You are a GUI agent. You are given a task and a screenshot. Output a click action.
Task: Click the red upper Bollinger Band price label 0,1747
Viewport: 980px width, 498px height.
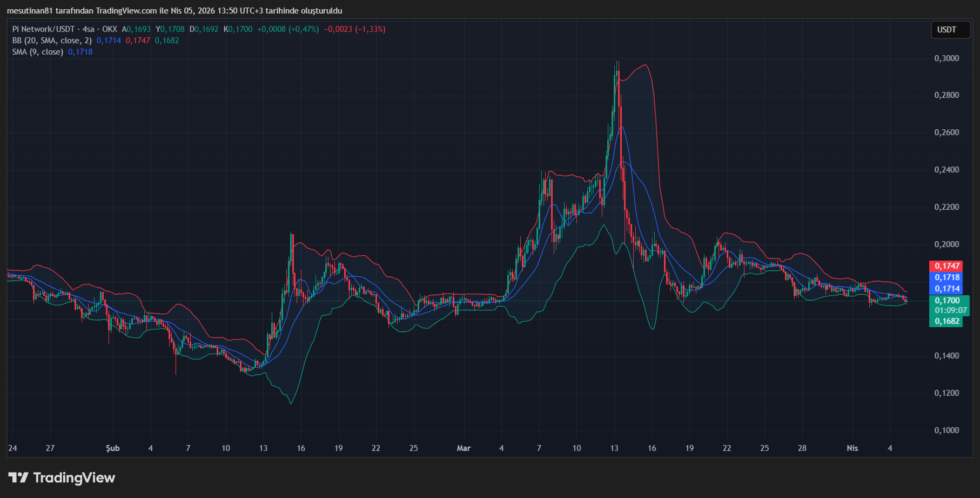click(x=947, y=266)
